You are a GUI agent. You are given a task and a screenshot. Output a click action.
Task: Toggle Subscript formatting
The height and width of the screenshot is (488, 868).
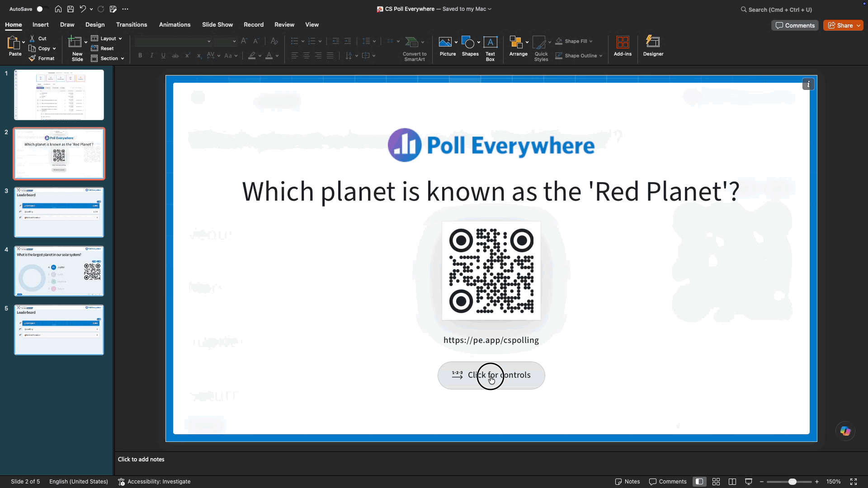pyautogui.click(x=199, y=56)
